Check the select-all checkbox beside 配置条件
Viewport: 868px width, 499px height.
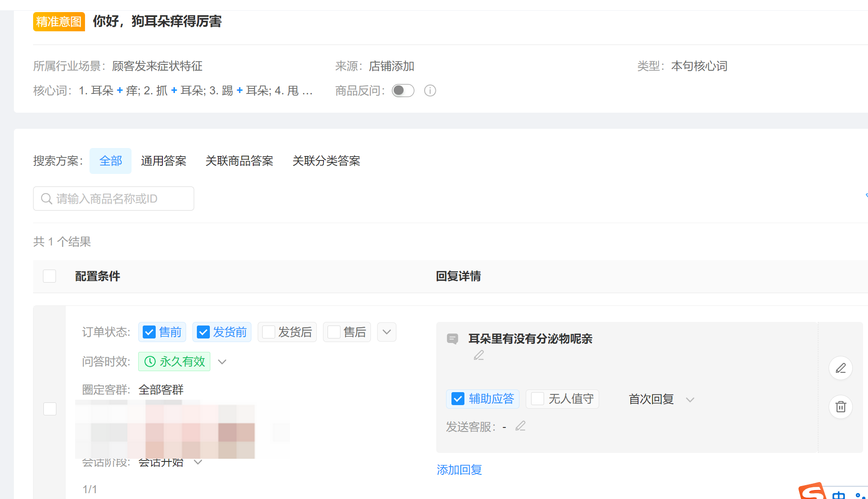tap(49, 276)
